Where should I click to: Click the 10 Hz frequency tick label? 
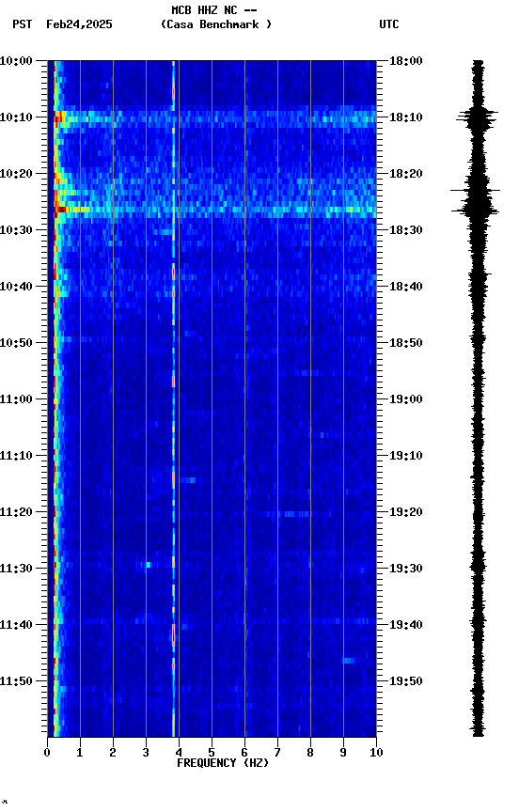376,753
